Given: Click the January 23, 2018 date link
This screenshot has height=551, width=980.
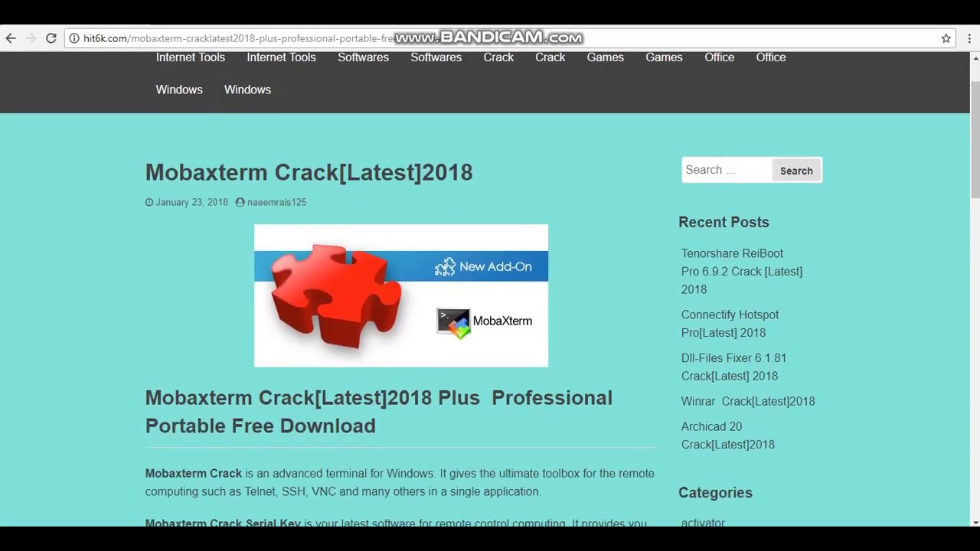Looking at the screenshot, I should [191, 203].
